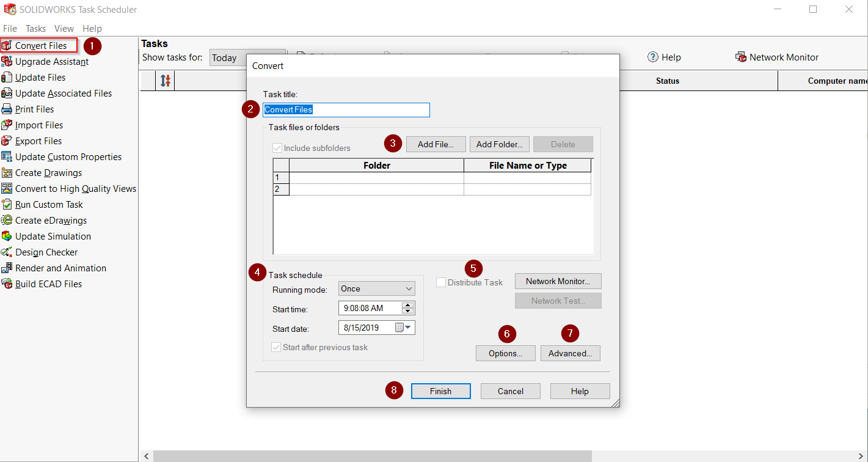Open Render and Animation task
Screen dimensions: 868x462
(x=53, y=268)
